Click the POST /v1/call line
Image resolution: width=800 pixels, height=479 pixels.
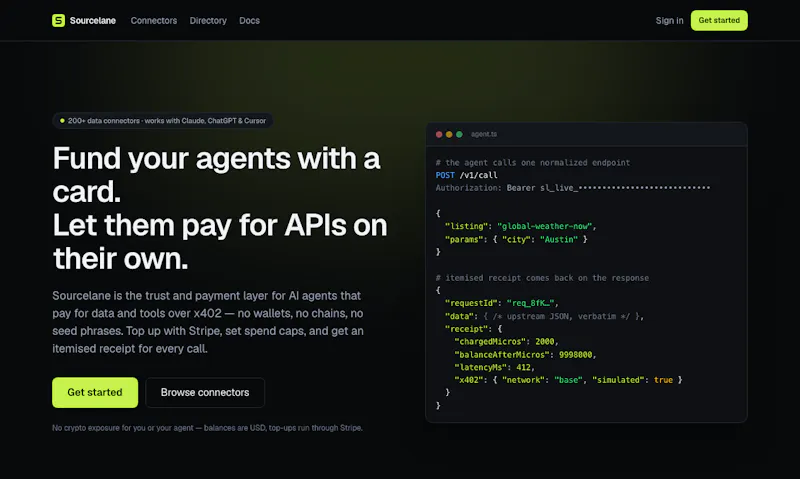point(466,175)
